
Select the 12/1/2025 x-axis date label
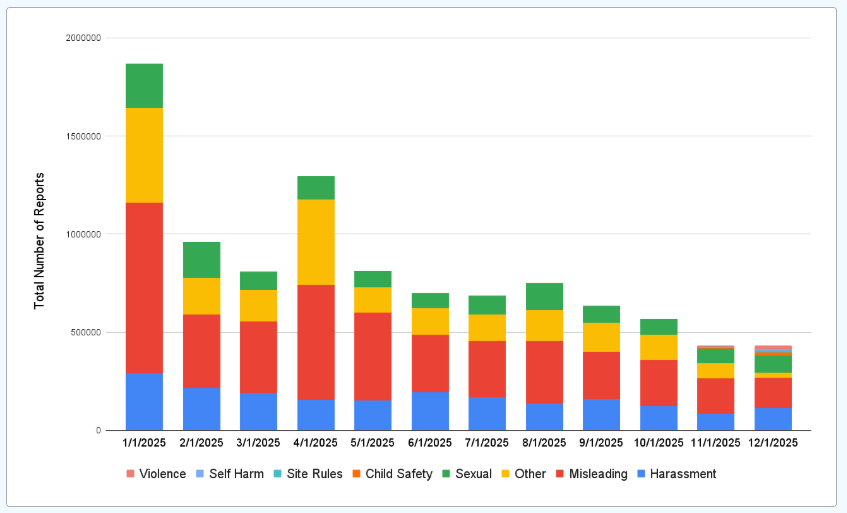click(773, 442)
